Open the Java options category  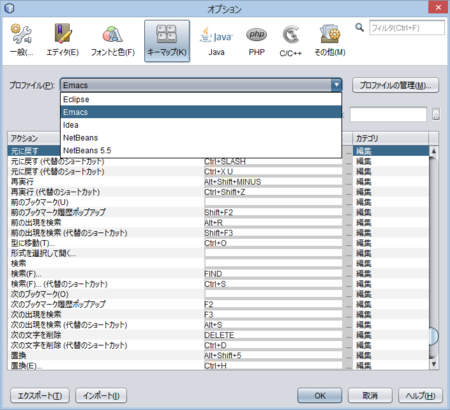(217, 41)
